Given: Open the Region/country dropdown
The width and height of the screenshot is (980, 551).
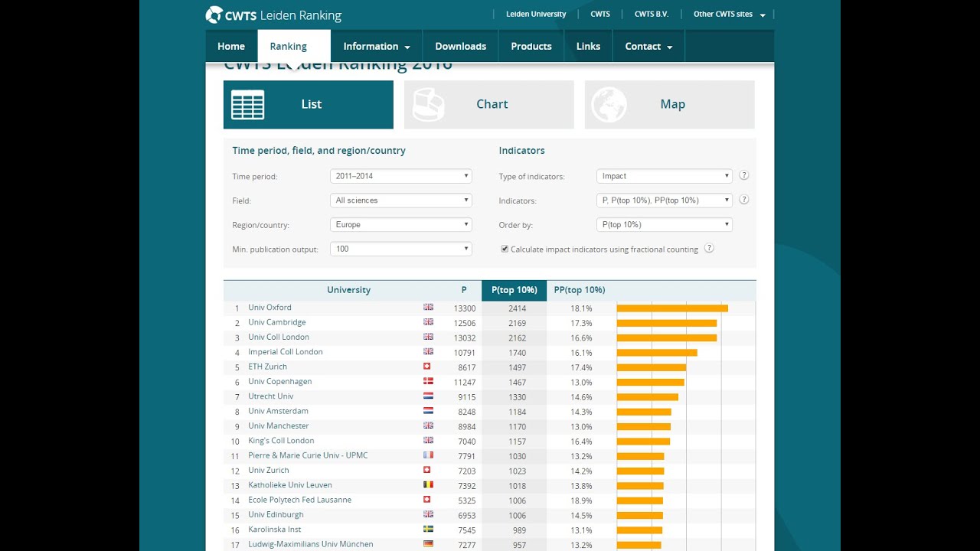Looking at the screenshot, I should click(x=401, y=225).
